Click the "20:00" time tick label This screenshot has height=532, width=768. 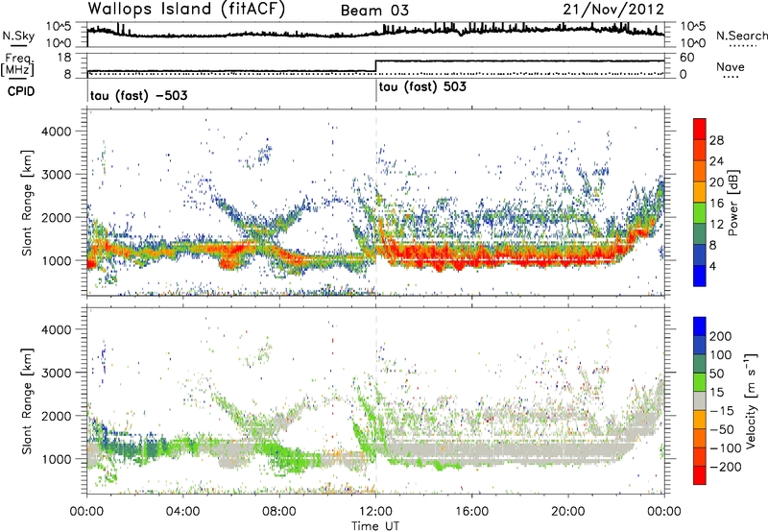tap(567, 512)
